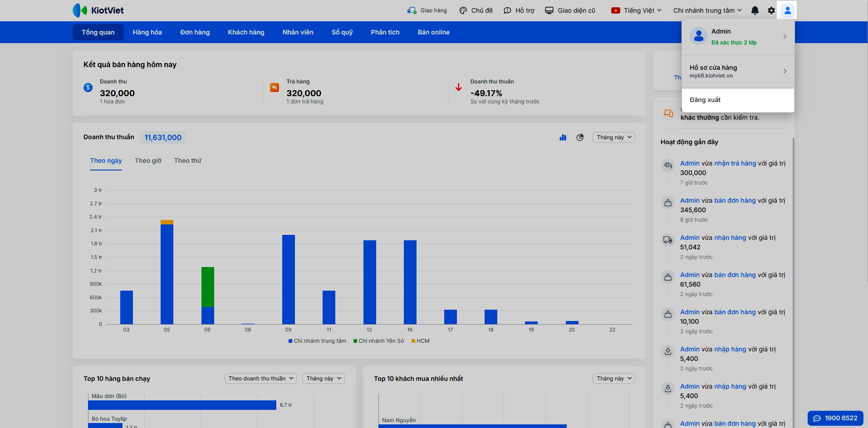Viewport: 868px width, 428px height.
Task: Click the Doanh thu dollar icon
Action: click(x=88, y=88)
